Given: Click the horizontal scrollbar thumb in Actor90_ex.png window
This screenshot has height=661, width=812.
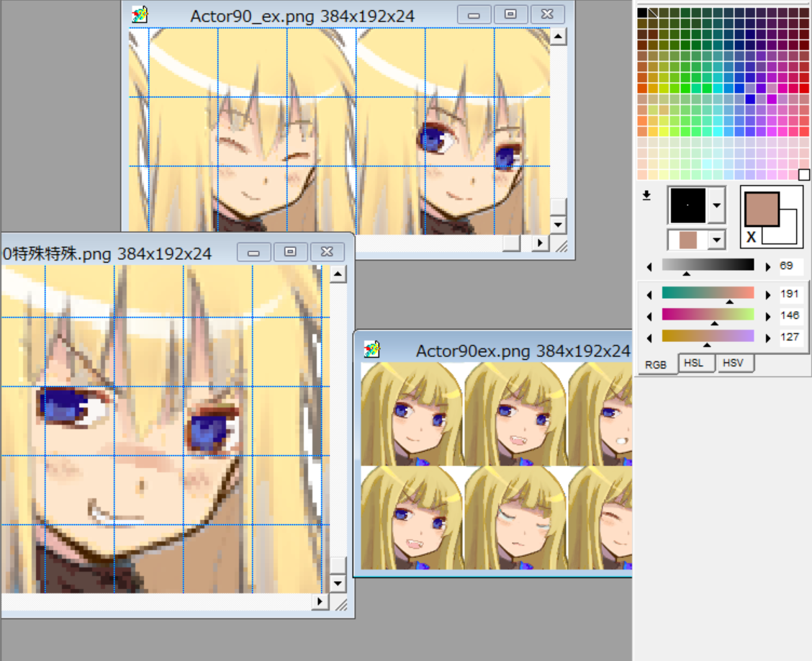Looking at the screenshot, I should pos(512,243).
